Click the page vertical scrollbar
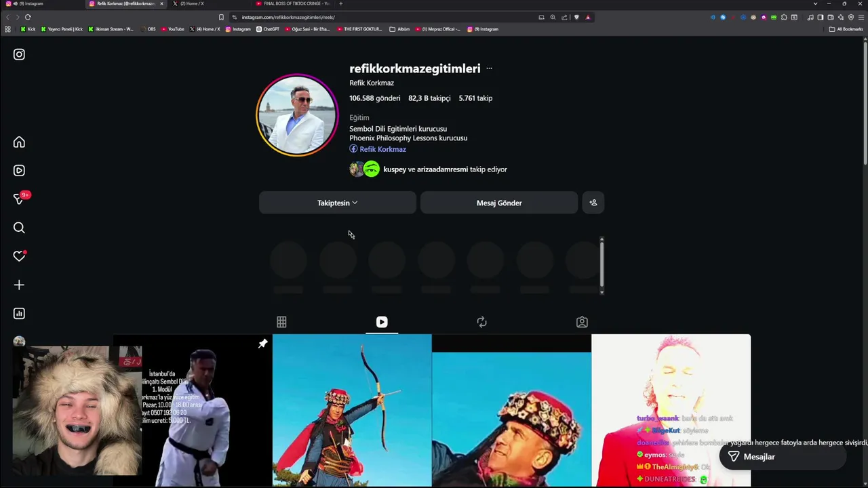The width and height of the screenshot is (868, 488). point(865,102)
